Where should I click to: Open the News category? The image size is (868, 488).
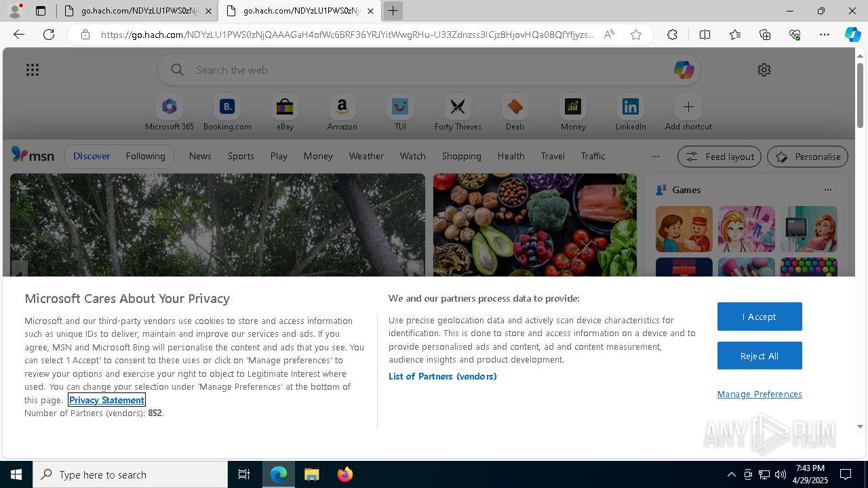[200, 156]
